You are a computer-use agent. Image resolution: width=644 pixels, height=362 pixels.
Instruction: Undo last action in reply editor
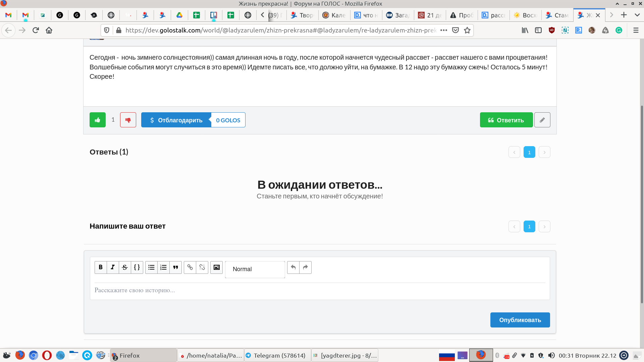pyautogui.click(x=293, y=267)
